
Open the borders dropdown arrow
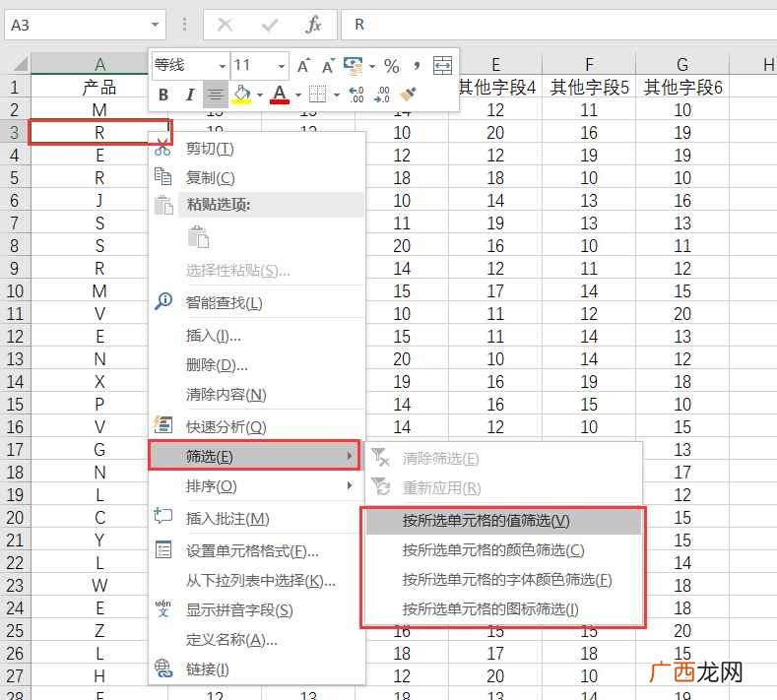pyautogui.click(x=337, y=95)
